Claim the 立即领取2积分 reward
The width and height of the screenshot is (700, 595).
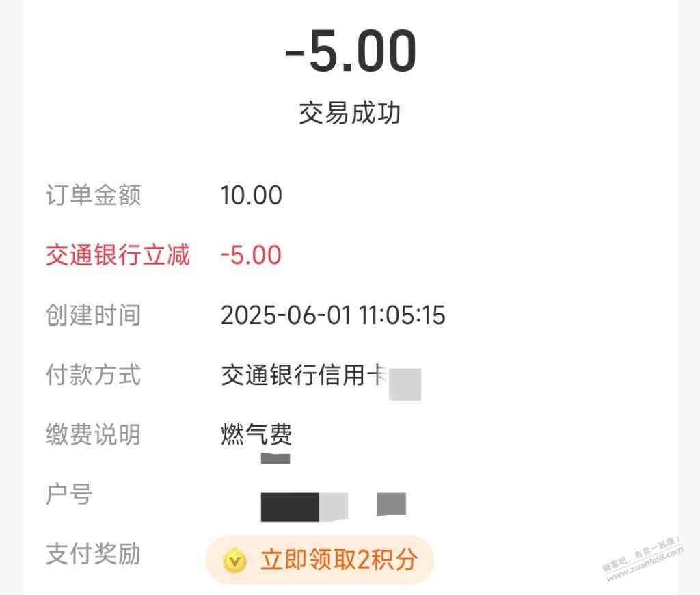point(320,560)
